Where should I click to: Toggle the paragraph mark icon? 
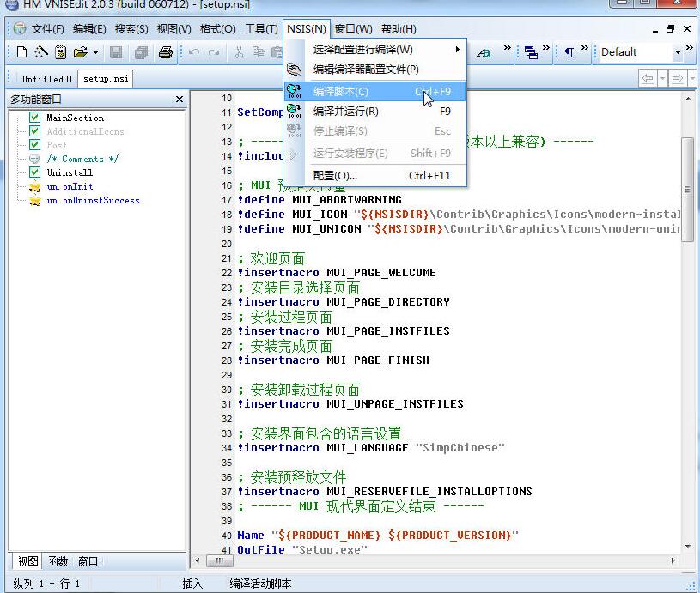coord(569,52)
